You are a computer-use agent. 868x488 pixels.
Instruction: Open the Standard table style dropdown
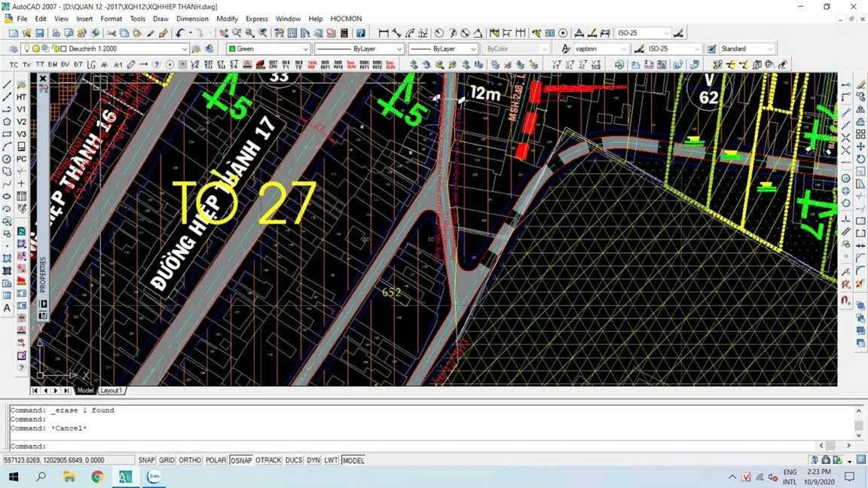[747, 49]
